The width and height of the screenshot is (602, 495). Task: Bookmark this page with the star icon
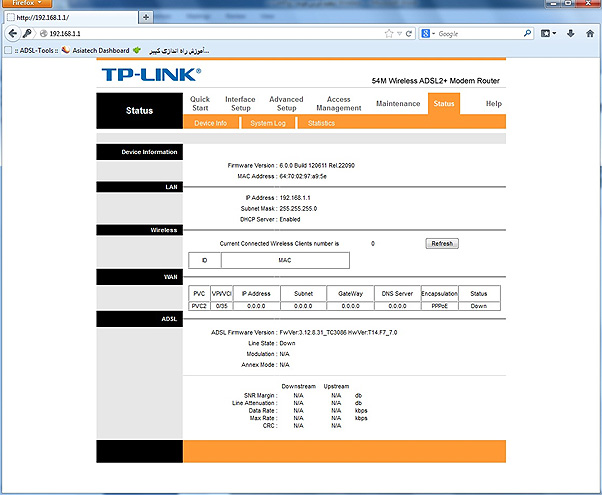[389, 34]
